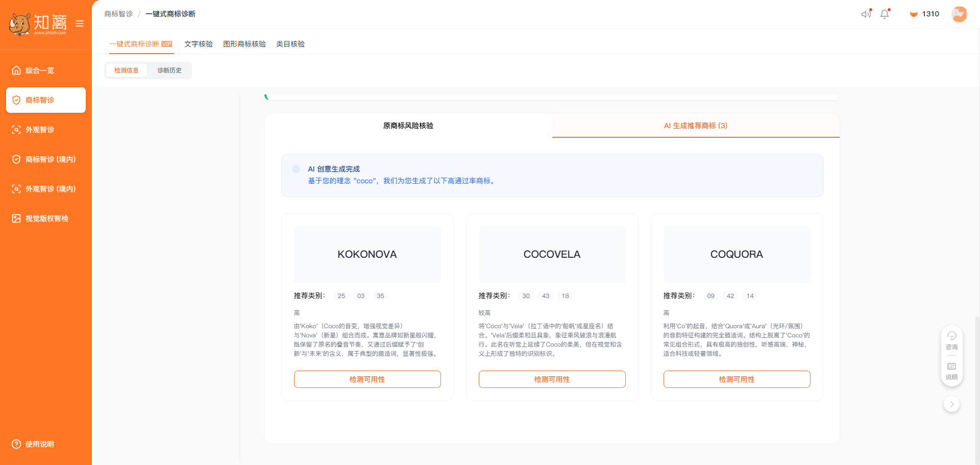Open 综合一览 home icon
This screenshot has height=465, width=980.
click(16, 70)
